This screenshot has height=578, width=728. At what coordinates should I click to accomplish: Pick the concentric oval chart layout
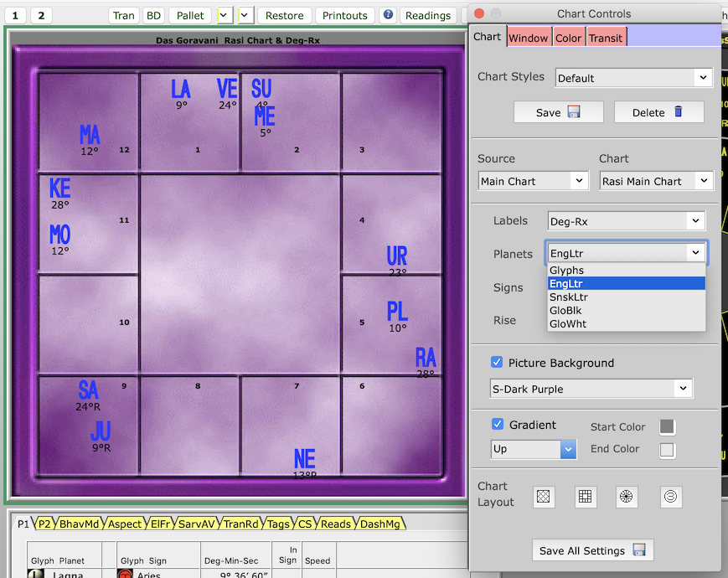click(670, 497)
